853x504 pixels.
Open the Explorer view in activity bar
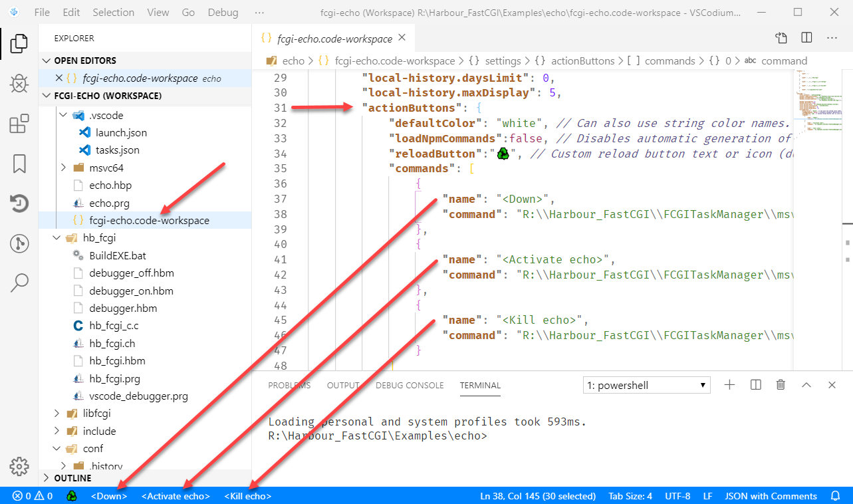pos(19,44)
